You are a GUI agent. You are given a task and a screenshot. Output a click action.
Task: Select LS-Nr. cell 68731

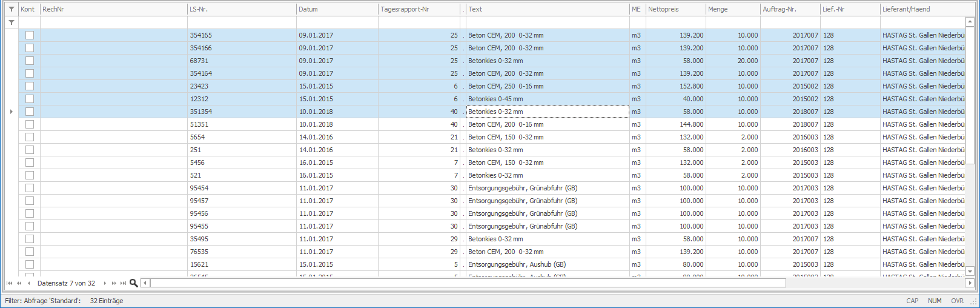[242, 61]
